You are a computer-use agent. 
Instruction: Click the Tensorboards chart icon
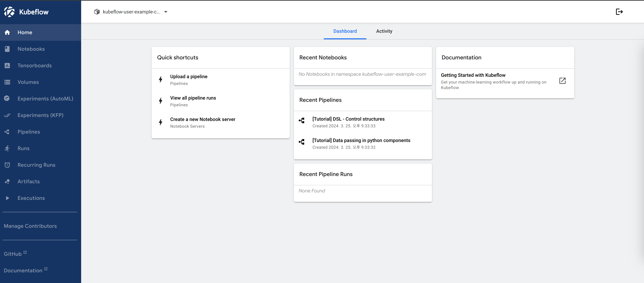[x=7, y=65]
